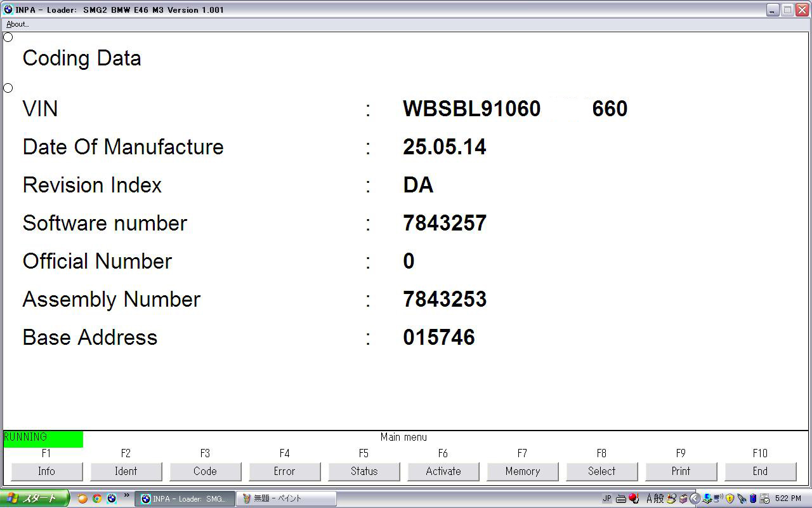812x508 pixels.
Task: Click the JP language indicator
Action: pyautogui.click(x=606, y=498)
